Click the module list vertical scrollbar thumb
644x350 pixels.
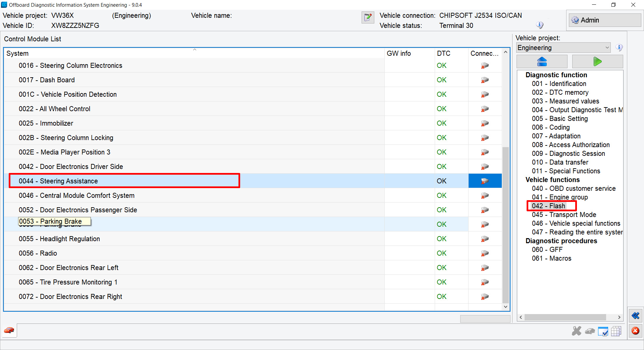(505, 225)
